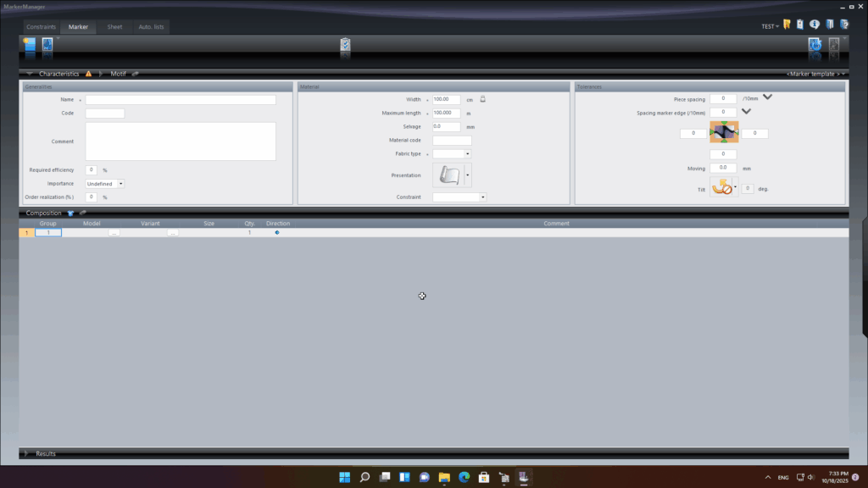868x488 pixels.
Task: Expand the Piece spacing chevron
Action: 767,97
